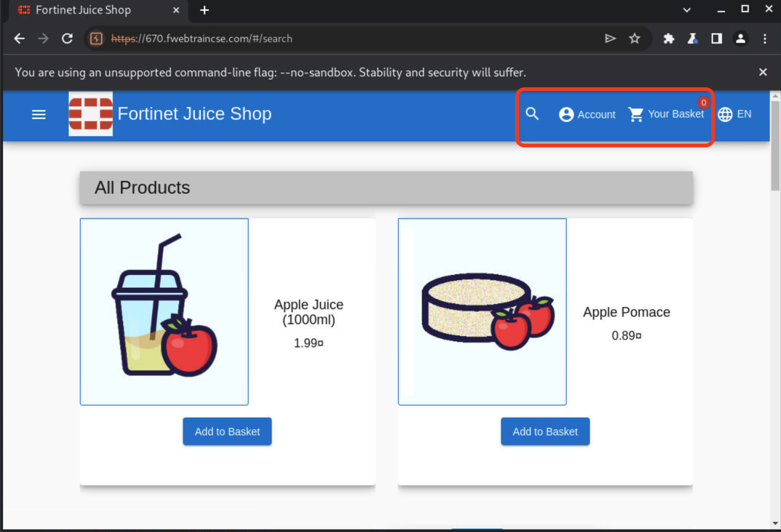The height and width of the screenshot is (532, 781).
Task: Open the search magnifier icon
Action: tap(532, 113)
